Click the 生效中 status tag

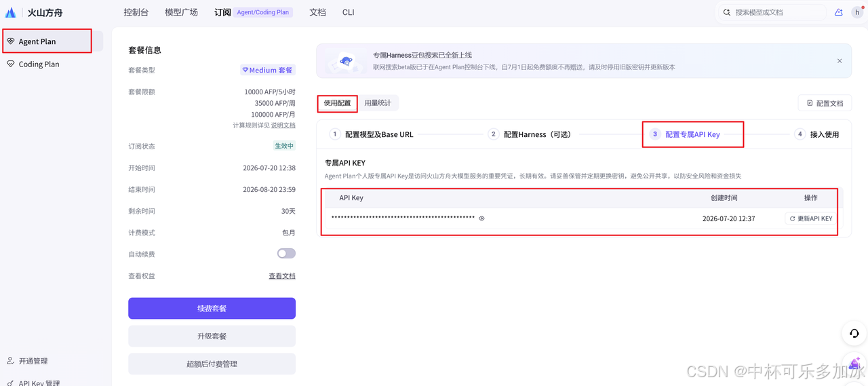pyautogui.click(x=284, y=146)
